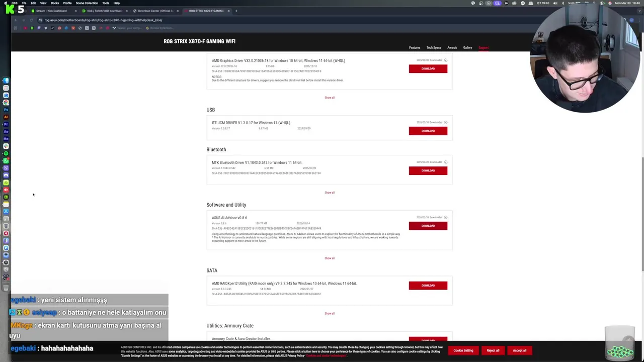
Task: Open Spotlight search in menu bar
Action: point(594,3)
